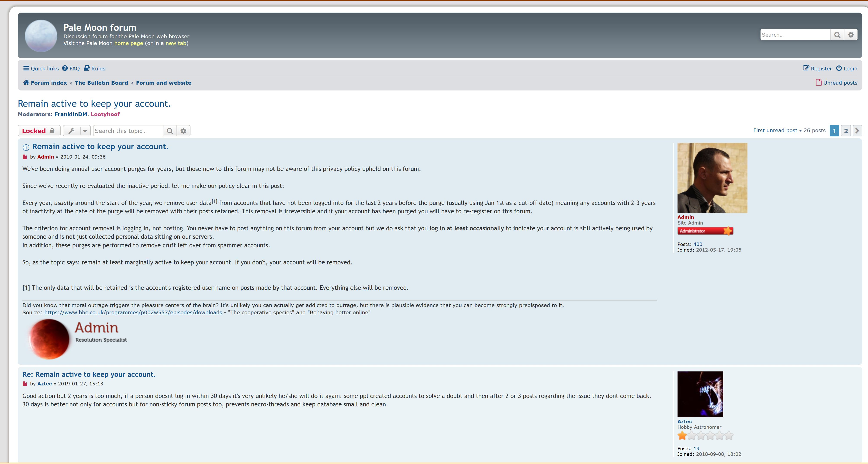The height and width of the screenshot is (464, 868).
Task: Open the forum Rules page
Action: click(x=95, y=68)
